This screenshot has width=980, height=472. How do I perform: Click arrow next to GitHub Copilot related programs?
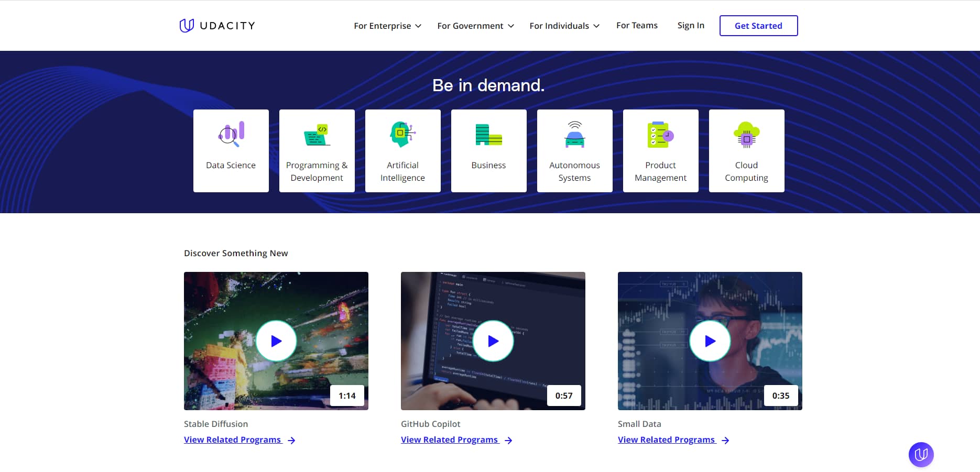tap(508, 441)
